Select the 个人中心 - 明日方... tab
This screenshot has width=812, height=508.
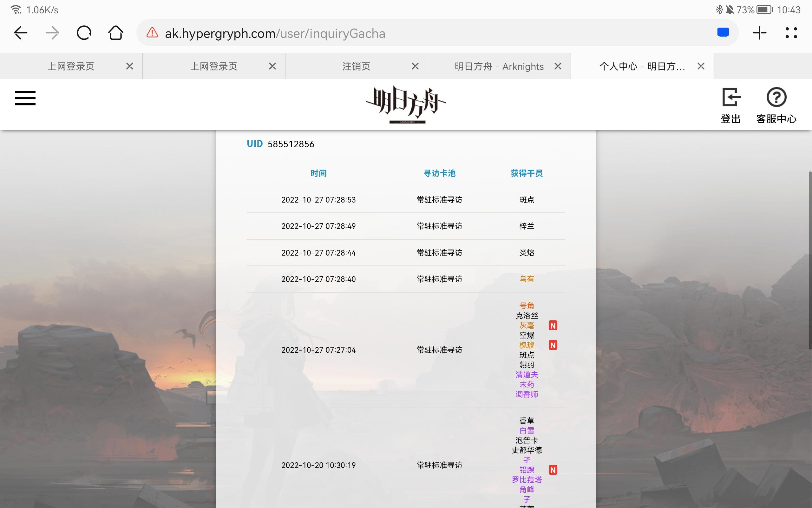[x=642, y=66]
